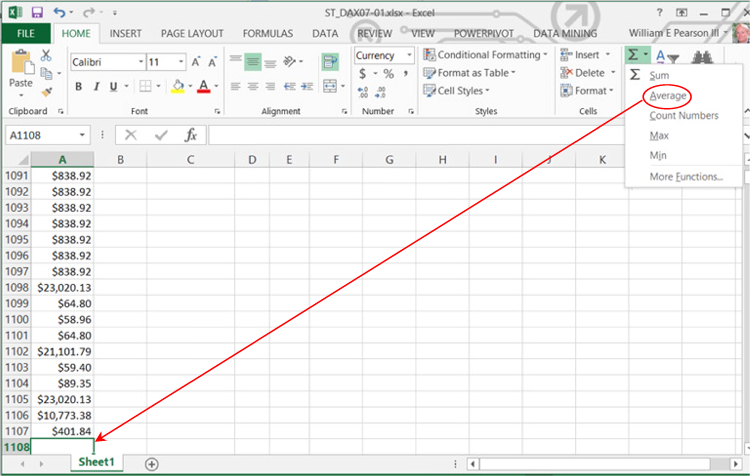The image size is (750, 476).
Task: Apply red Font Color
Action: (204, 86)
